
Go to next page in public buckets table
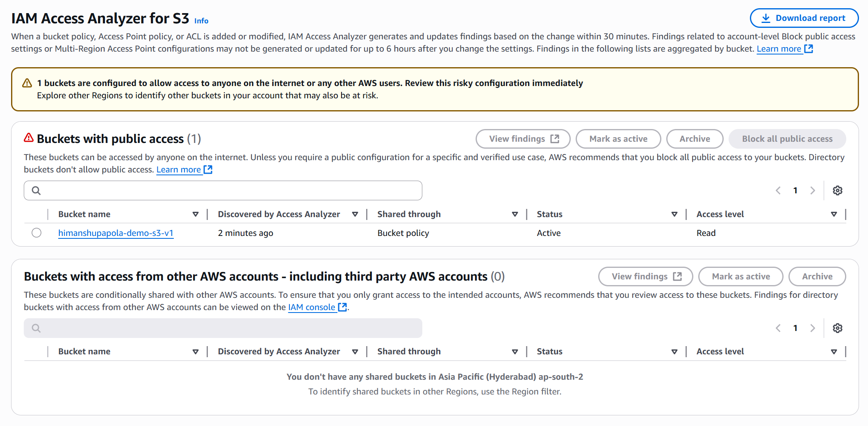(x=812, y=190)
